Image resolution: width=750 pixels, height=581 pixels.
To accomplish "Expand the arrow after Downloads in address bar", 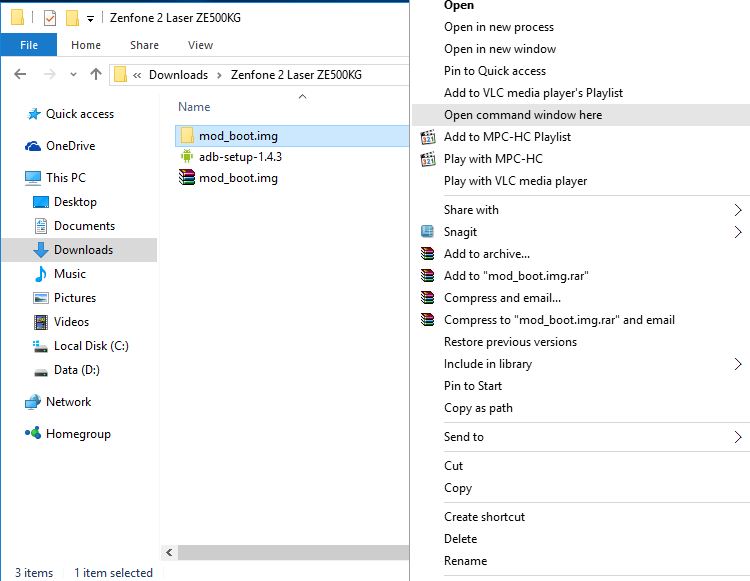I will [220, 76].
